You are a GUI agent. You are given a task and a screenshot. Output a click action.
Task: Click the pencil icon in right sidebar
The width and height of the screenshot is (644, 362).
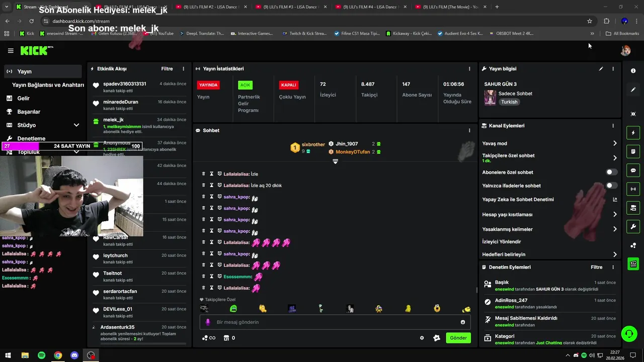click(633, 89)
